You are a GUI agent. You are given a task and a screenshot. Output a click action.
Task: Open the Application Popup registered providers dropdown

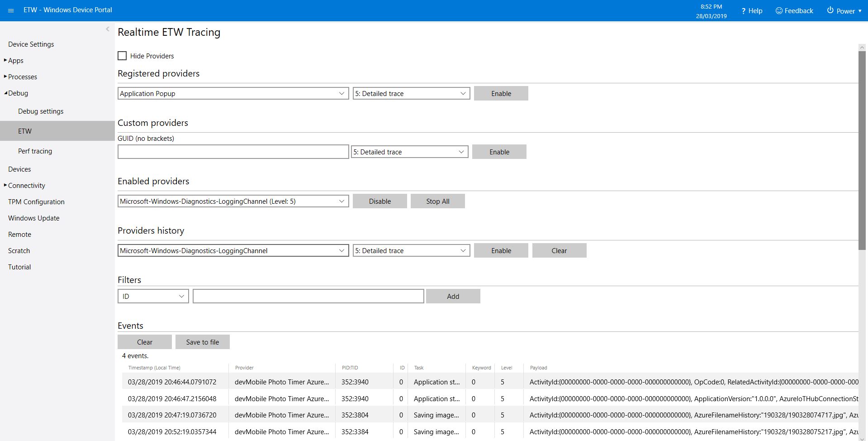click(233, 93)
